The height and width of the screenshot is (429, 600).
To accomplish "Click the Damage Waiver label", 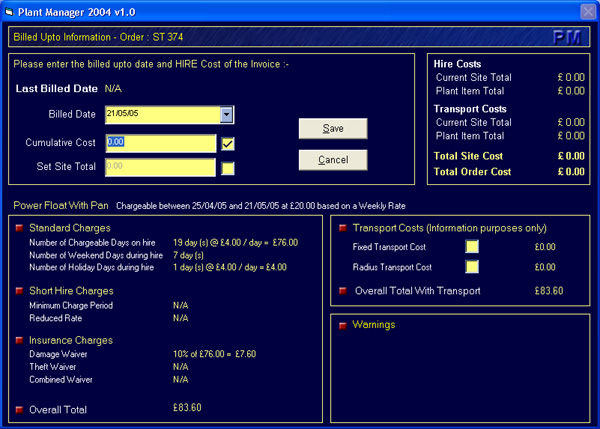I will click(58, 354).
